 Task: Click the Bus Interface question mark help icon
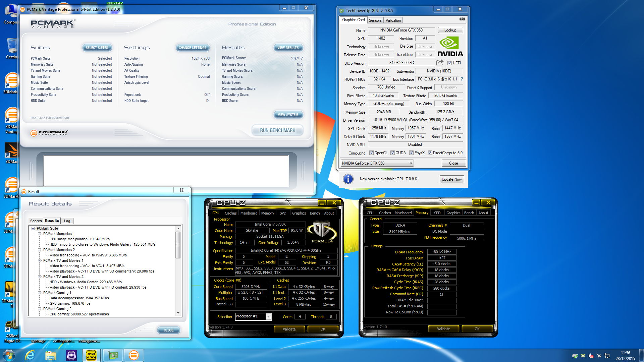462,79
